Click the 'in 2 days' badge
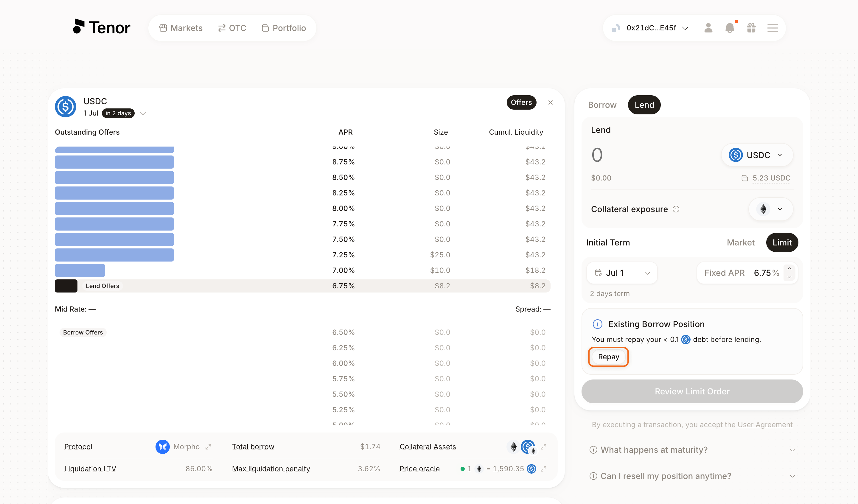 pyautogui.click(x=118, y=113)
